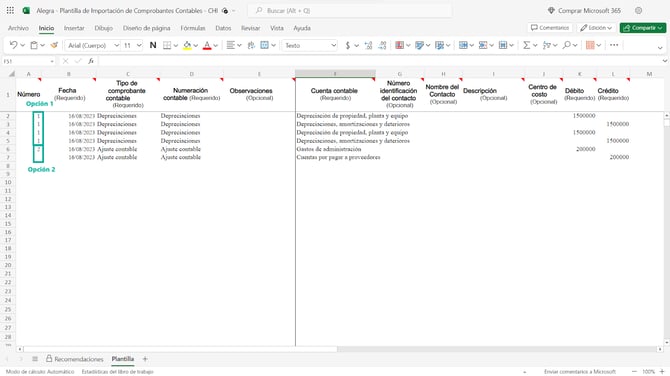
Task: Click the all sheets list icon
Action: [35, 359]
